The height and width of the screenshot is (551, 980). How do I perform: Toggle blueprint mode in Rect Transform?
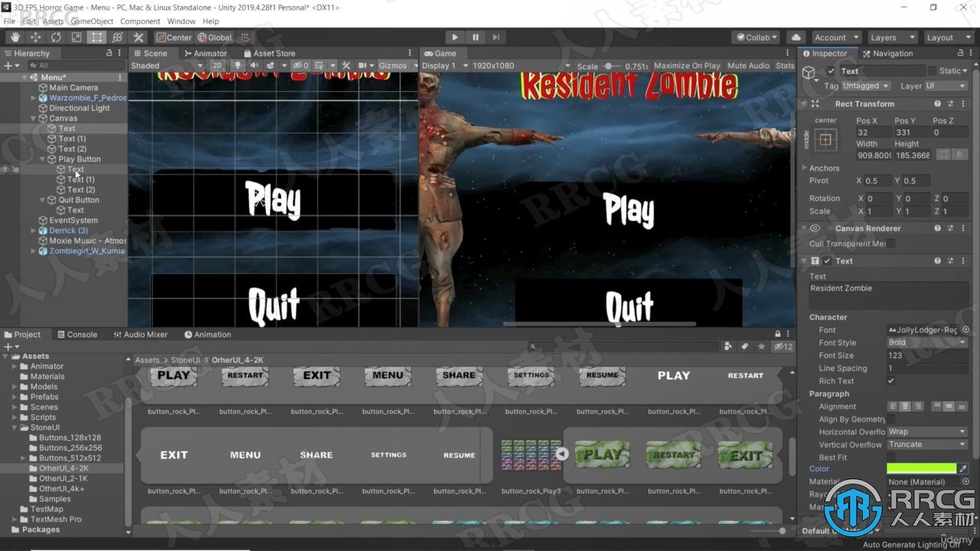(944, 155)
